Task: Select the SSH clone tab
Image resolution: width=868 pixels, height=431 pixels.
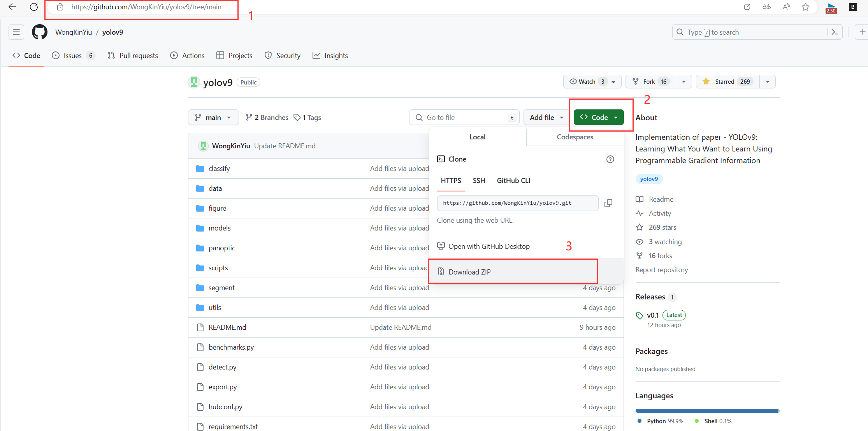Action: tap(479, 181)
